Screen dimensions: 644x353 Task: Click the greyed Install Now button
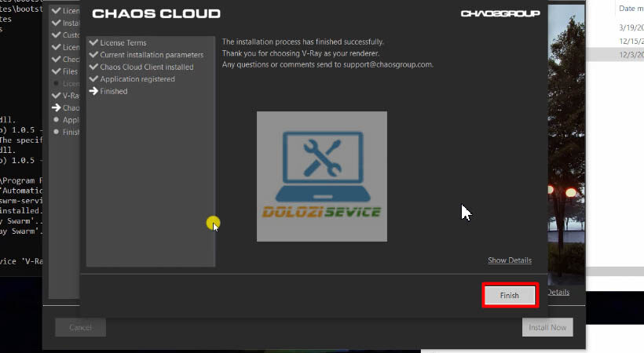[547, 327]
